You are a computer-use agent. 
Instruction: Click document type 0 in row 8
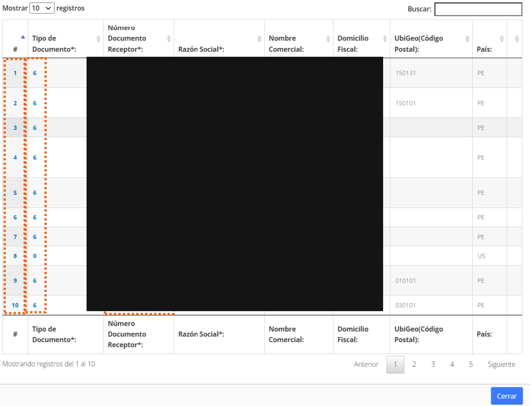pos(35,256)
